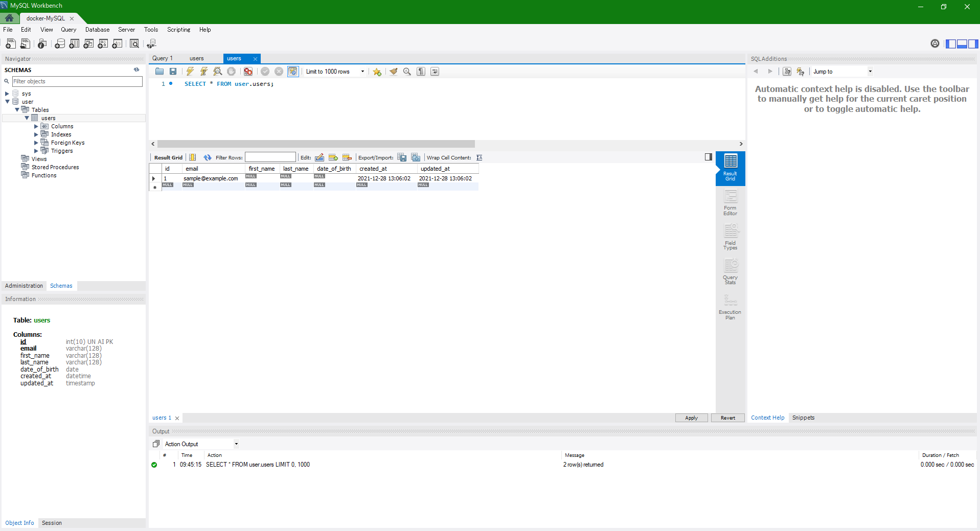Viewport: 980px width, 531px height.
Task: Expand the Indexes node
Action: pos(36,134)
